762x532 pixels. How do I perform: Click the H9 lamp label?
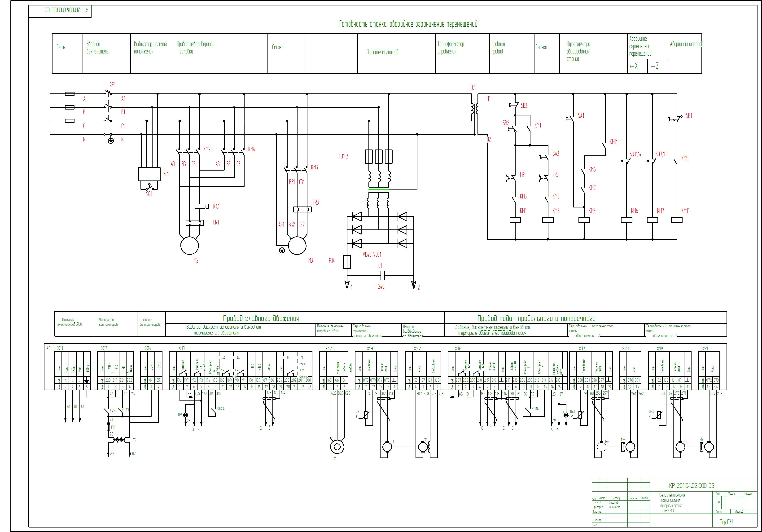(180, 414)
